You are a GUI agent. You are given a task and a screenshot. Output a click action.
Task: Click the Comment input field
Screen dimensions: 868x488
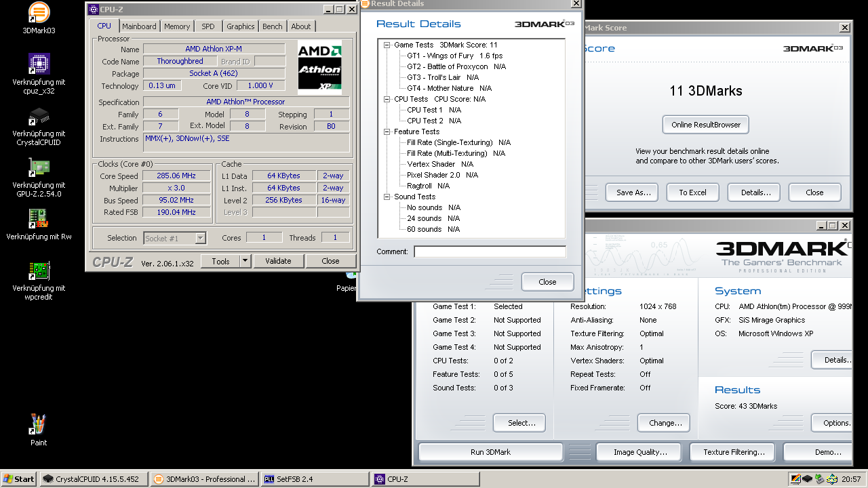coord(490,251)
